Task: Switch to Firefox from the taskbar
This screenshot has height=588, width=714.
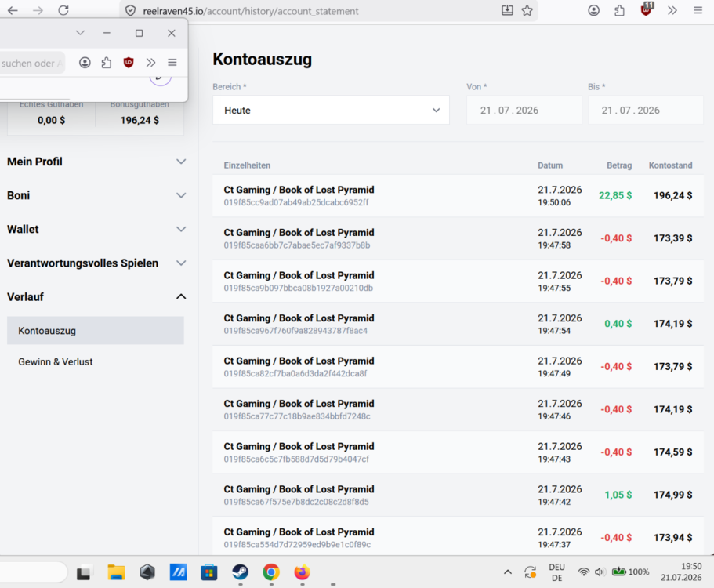Action: [302, 572]
